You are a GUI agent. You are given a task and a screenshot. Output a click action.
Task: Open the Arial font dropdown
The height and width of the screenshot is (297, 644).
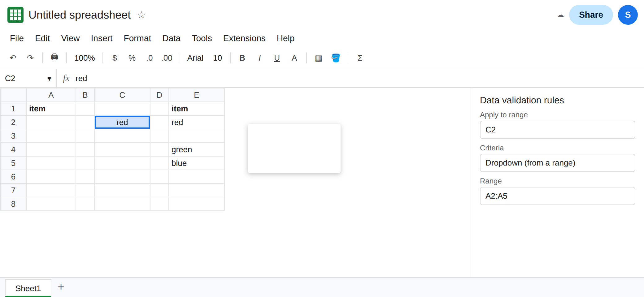coord(195,58)
